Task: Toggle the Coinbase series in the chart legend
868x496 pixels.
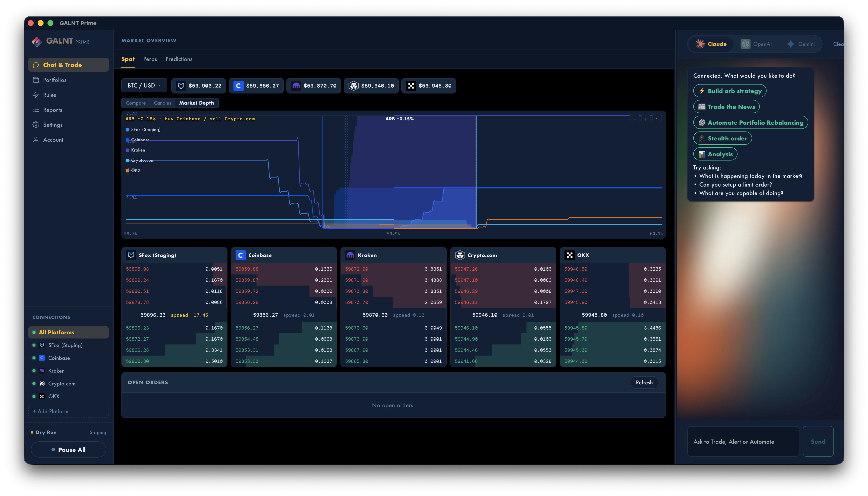Action: 138,140
